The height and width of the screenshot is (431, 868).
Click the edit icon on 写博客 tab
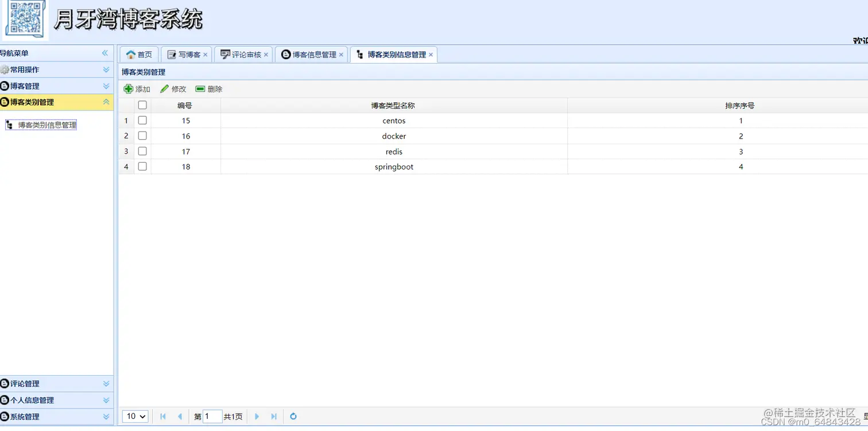(x=171, y=55)
